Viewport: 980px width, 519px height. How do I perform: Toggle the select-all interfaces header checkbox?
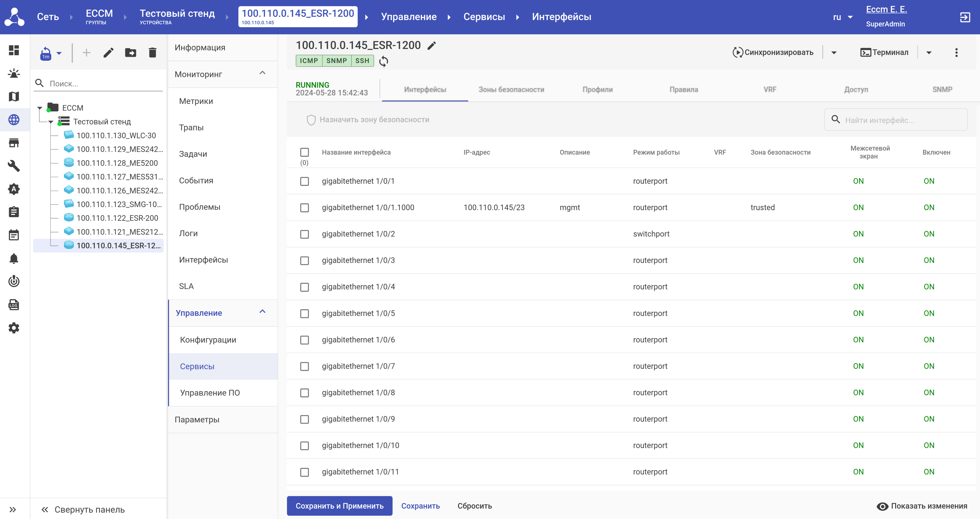click(x=304, y=152)
